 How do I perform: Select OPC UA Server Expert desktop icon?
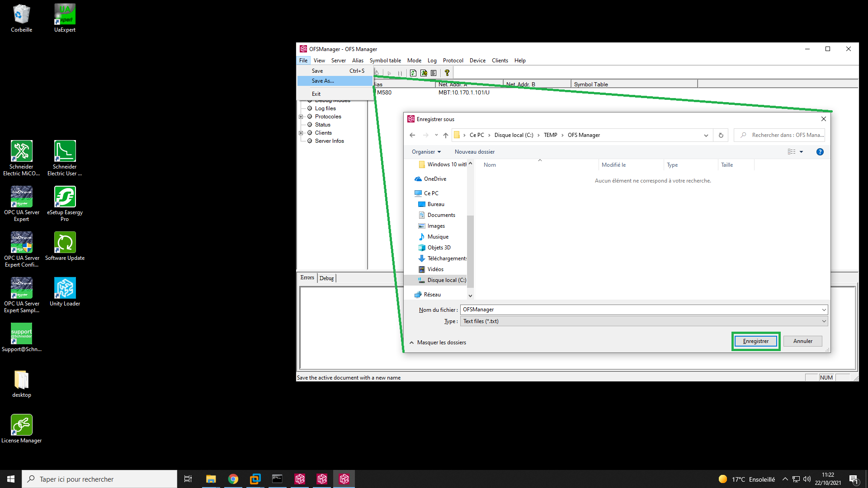[22, 204]
